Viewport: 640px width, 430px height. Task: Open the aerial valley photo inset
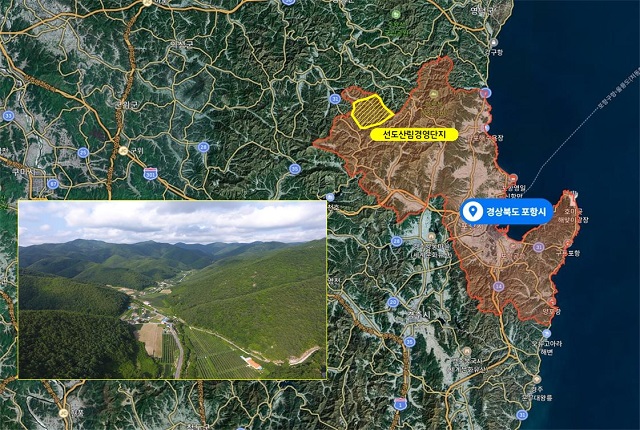click(x=172, y=290)
